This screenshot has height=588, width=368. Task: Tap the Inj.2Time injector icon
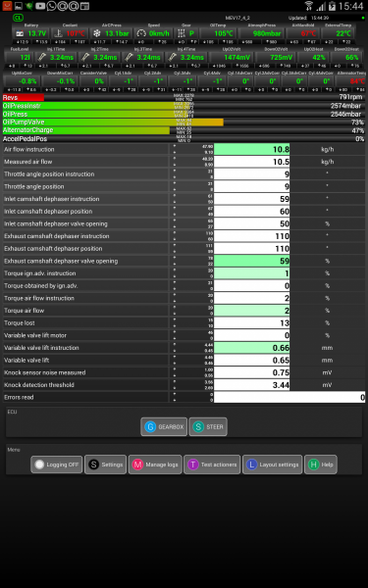point(85,57)
